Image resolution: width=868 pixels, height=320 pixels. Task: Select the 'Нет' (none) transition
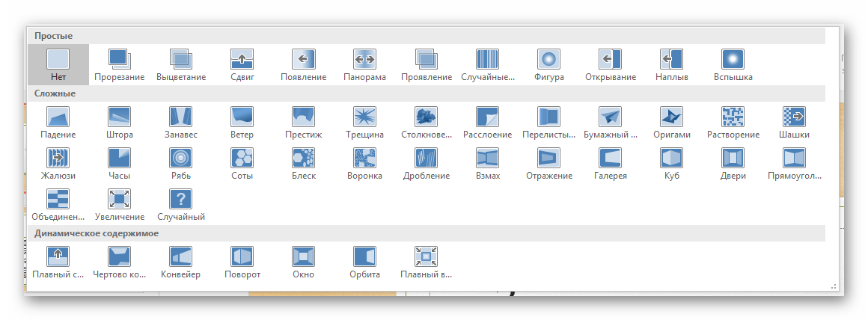pos(58,64)
